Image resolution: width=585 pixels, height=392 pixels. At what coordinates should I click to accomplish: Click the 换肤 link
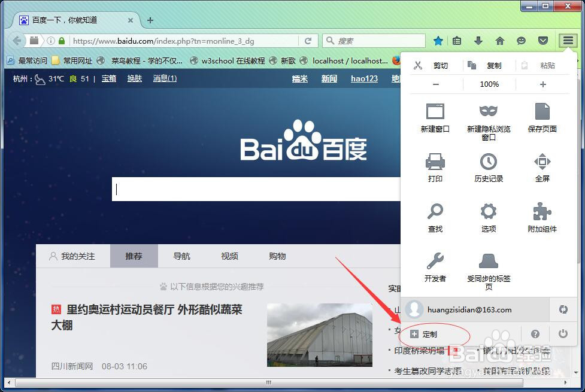coord(135,78)
